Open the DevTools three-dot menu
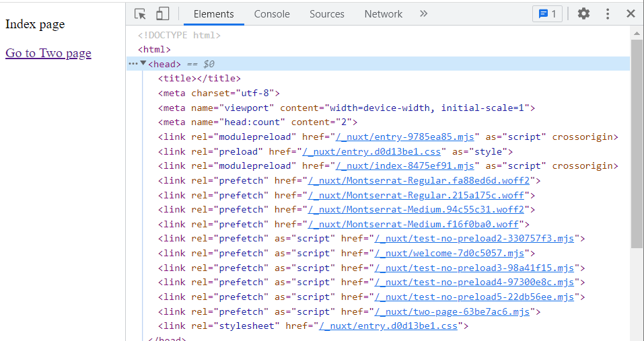This screenshot has width=644, height=341. pyautogui.click(x=608, y=14)
